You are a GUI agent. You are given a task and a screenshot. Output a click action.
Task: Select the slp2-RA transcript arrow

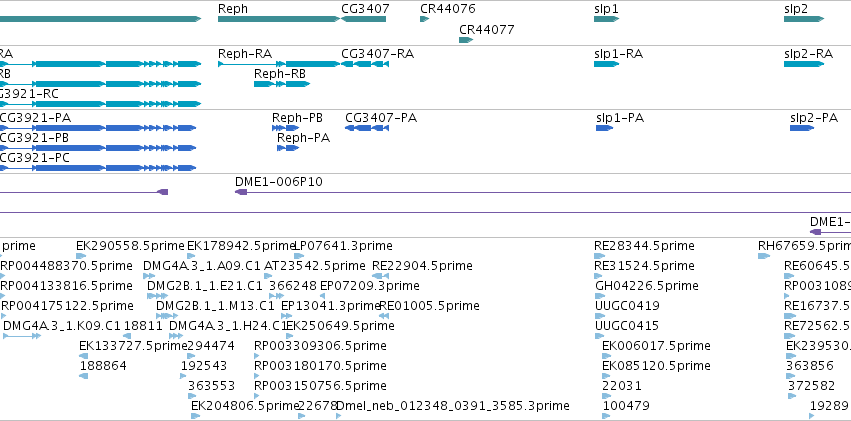804,64
